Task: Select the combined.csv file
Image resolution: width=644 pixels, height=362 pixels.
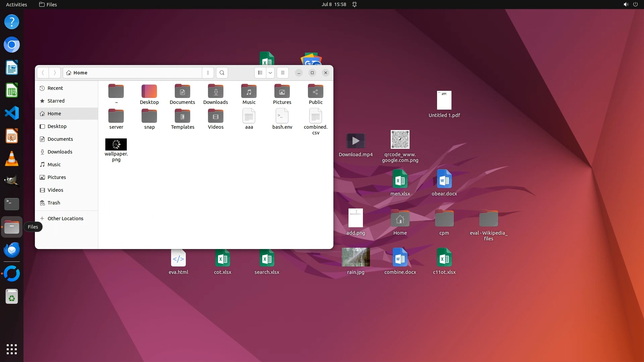Action: (x=316, y=116)
